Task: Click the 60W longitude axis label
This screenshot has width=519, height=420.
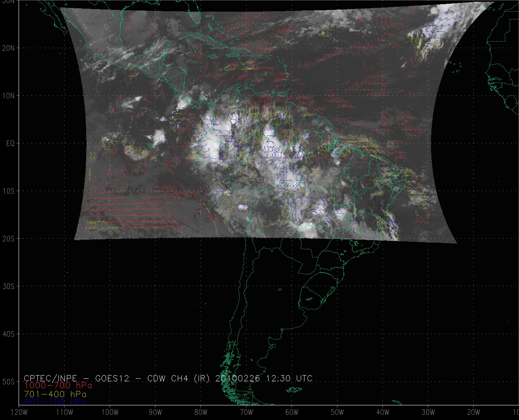Action: 292,412
